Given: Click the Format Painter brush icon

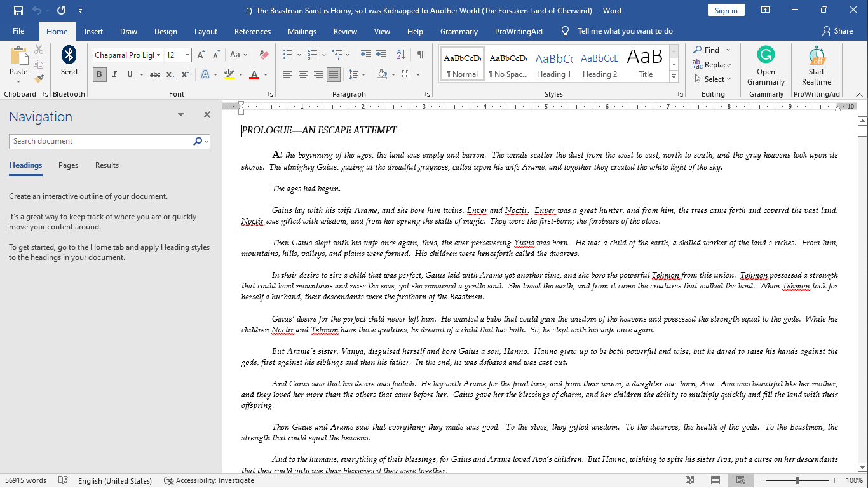Looking at the screenshot, I should click(x=39, y=79).
